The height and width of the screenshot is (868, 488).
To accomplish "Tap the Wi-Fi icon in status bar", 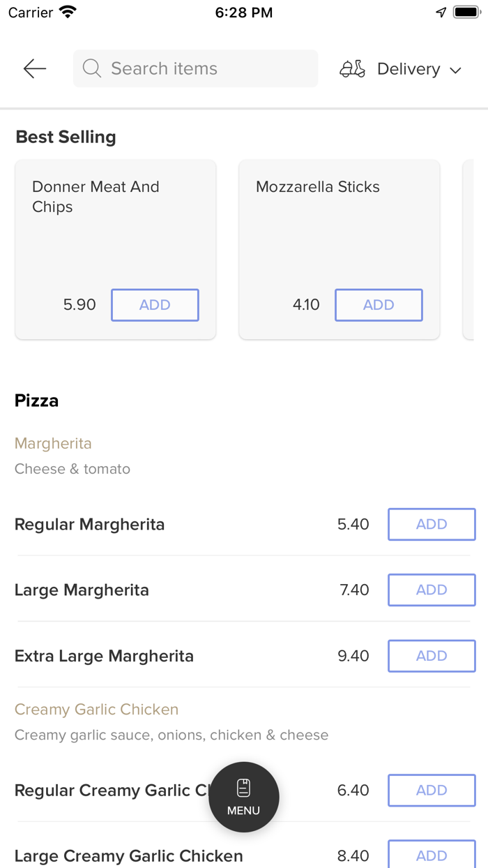I will [66, 11].
